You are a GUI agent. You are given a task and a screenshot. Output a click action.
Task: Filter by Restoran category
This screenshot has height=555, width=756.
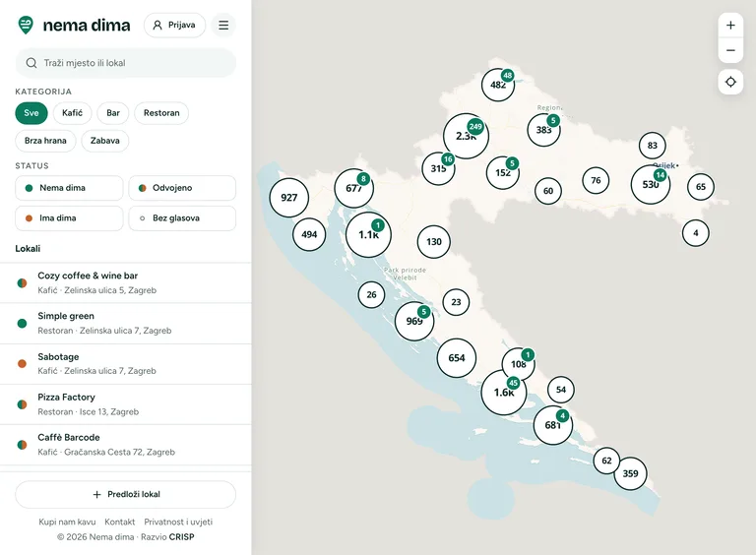[x=161, y=113]
